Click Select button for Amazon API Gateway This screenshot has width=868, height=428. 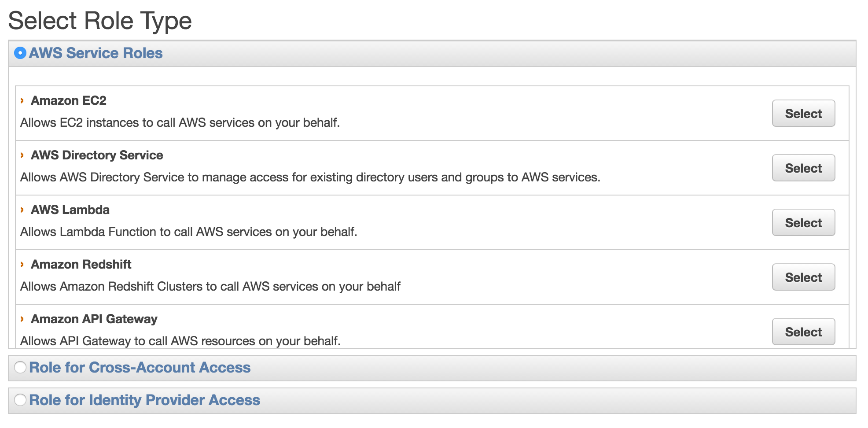click(803, 332)
